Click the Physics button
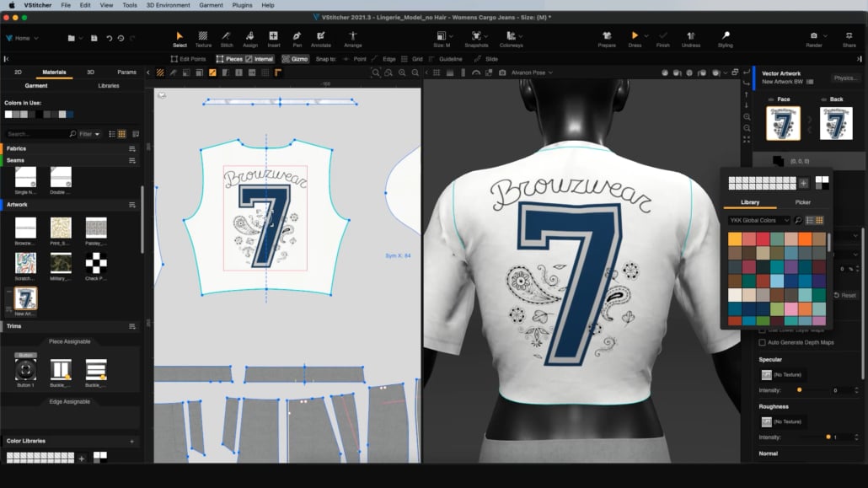The height and width of the screenshot is (488, 868). [845, 78]
